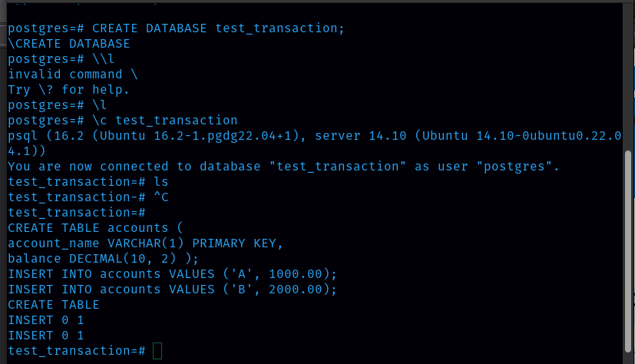Click the "Try \? for help." hint line
Screen dimensions: 635x364
(69, 90)
